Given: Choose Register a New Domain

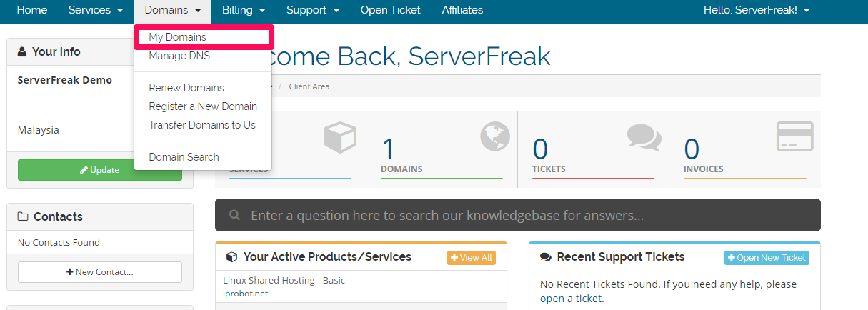Looking at the screenshot, I should 202,106.
